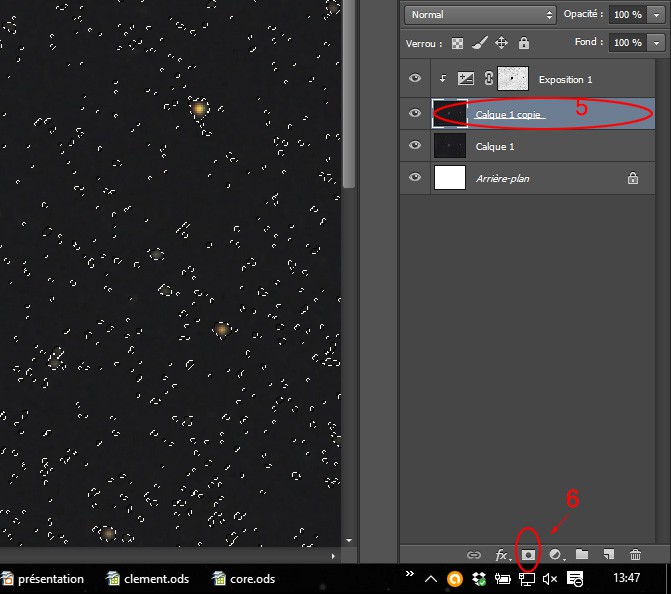Click the Exposition 1 adjustment icon

(466, 79)
